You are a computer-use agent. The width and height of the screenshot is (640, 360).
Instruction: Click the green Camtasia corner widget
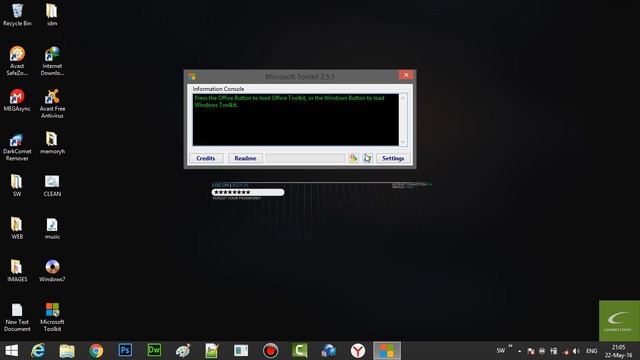coord(619,321)
